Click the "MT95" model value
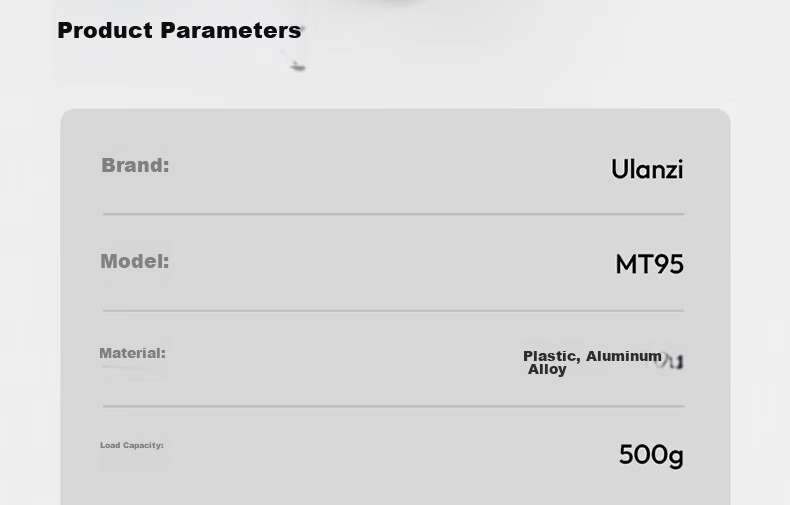This screenshot has height=505, width=790. pyautogui.click(x=649, y=264)
